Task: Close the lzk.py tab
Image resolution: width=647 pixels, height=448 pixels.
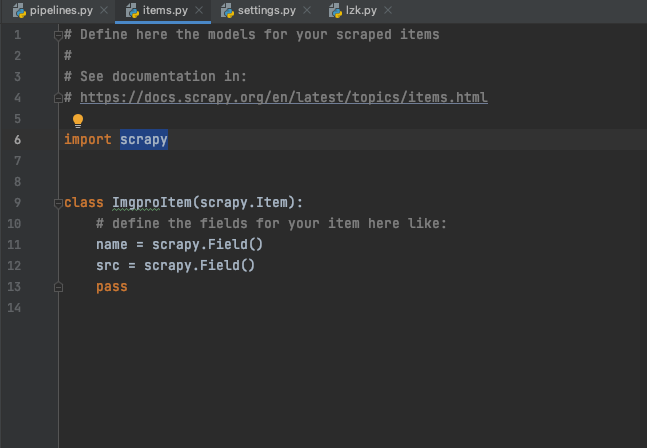Action: pyautogui.click(x=388, y=10)
